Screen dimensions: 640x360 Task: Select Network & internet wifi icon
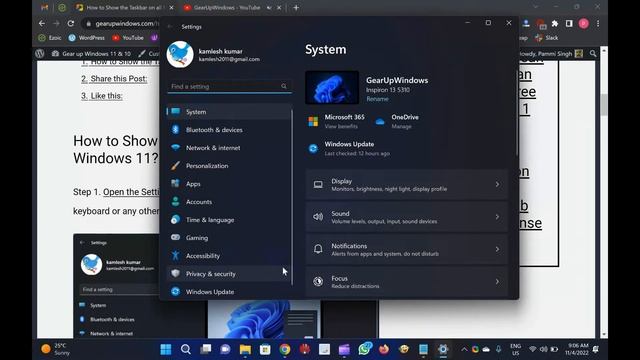(176, 147)
